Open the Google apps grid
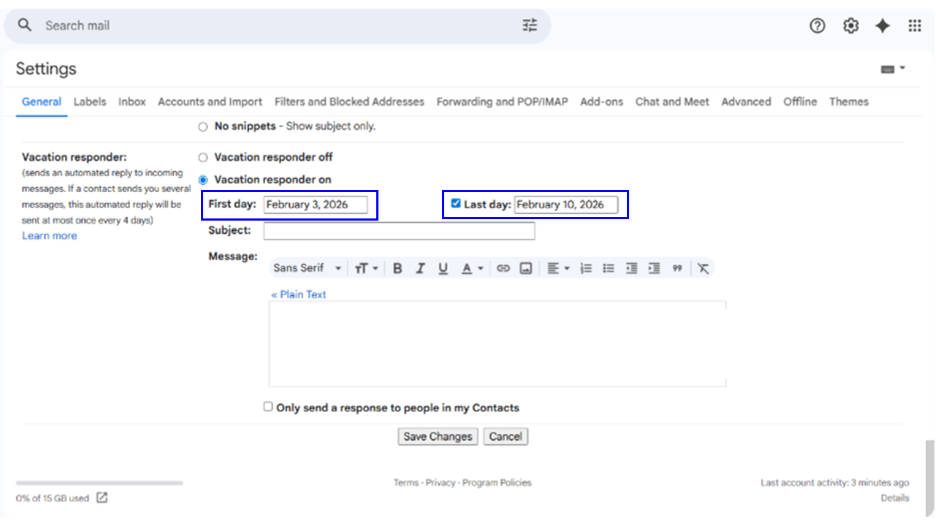This screenshot has height=526, width=936. point(914,26)
